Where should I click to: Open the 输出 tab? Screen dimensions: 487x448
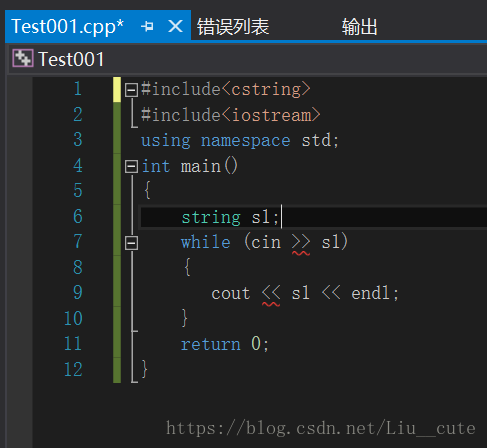pos(359,27)
